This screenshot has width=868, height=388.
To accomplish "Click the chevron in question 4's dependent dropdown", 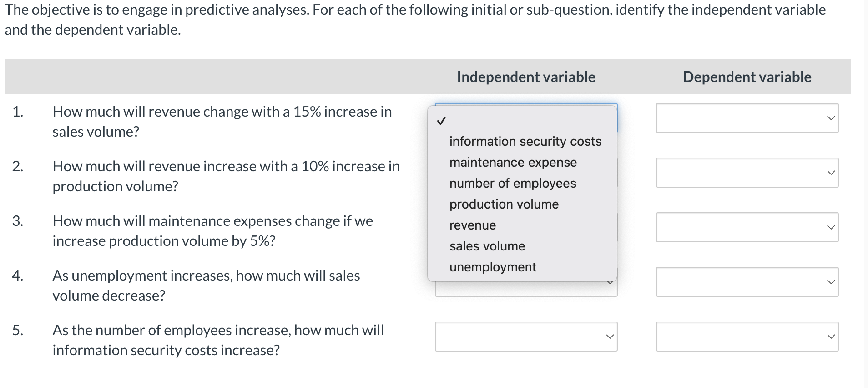I will click(831, 282).
